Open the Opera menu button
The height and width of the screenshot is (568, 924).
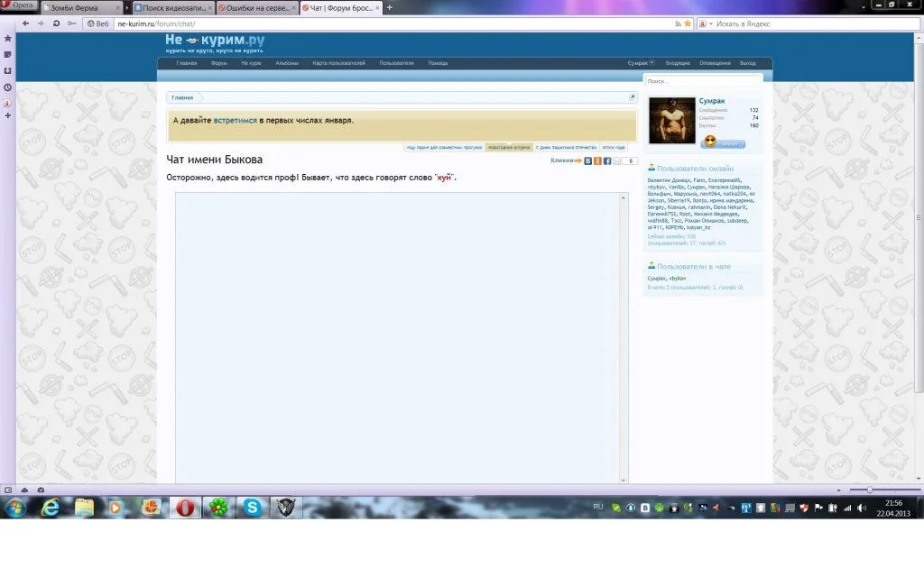pos(19,5)
